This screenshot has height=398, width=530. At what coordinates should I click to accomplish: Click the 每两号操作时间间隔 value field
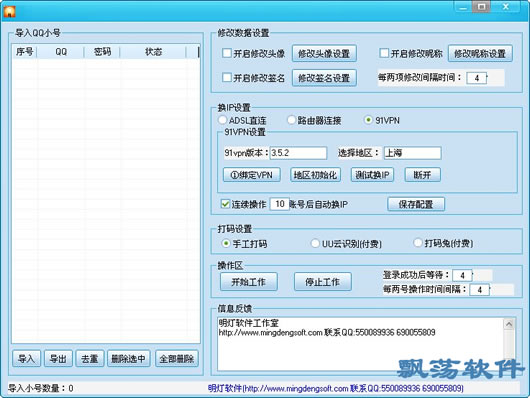coord(479,289)
